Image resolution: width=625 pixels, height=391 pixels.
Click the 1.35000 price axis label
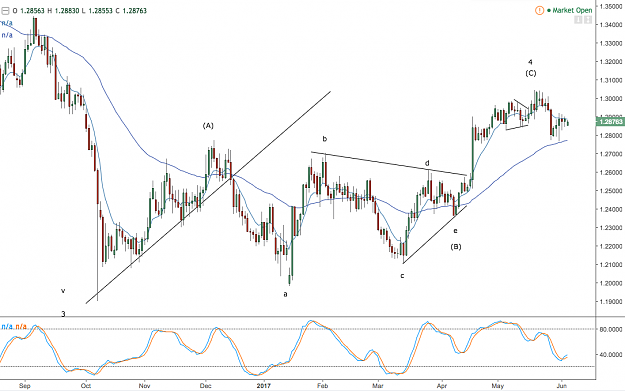coord(611,6)
